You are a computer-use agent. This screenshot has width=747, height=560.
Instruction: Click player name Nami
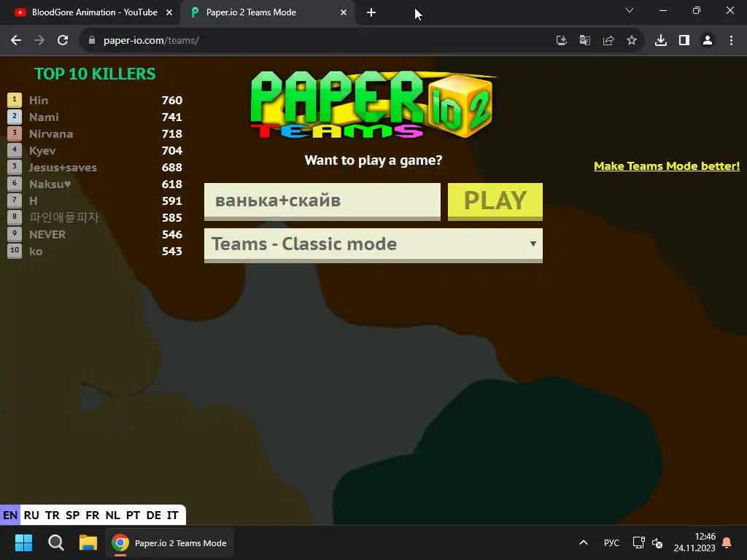tap(44, 117)
